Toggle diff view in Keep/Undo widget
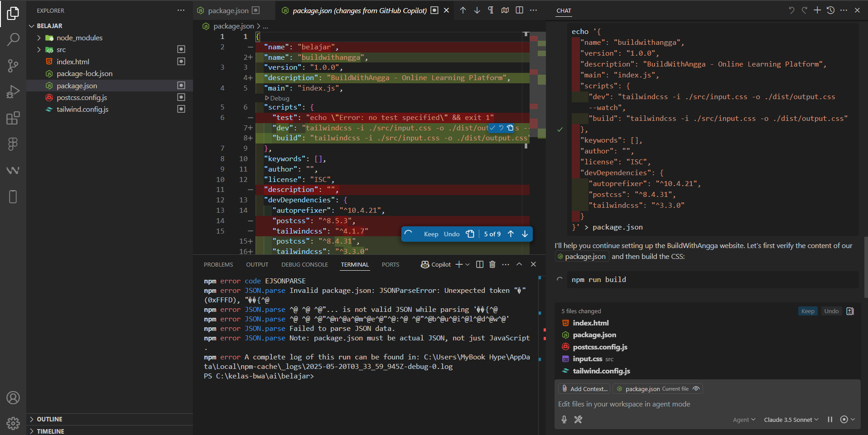Image resolution: width=868 pixels, height=435 pixels. click(470, 234)
